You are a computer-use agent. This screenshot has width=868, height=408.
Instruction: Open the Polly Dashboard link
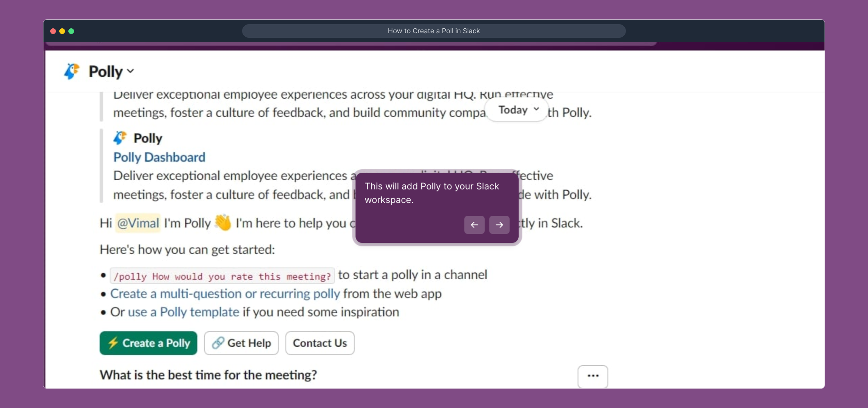pos(159,157)
